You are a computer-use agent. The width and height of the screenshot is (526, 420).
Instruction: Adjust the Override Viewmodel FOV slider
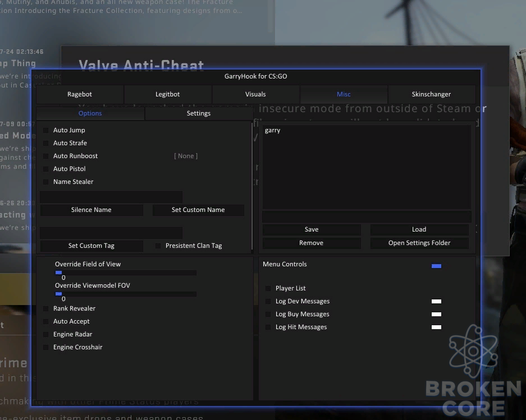pyautogui.click(x=126, y=294)
